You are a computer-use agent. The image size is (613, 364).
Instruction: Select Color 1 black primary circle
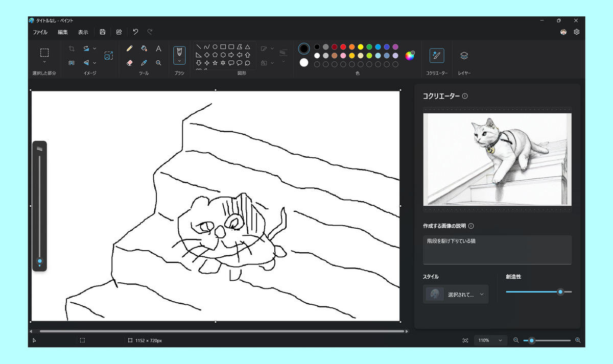point(304,48)
